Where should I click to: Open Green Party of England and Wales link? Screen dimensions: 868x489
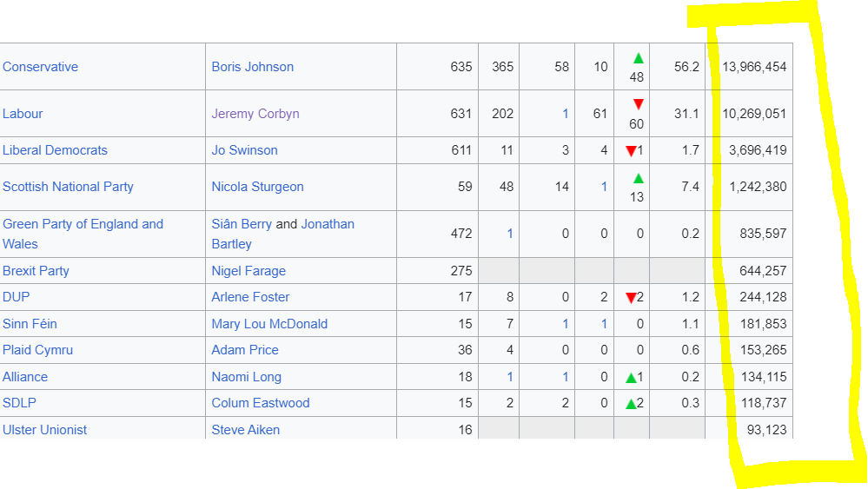(x=83, y=234)
